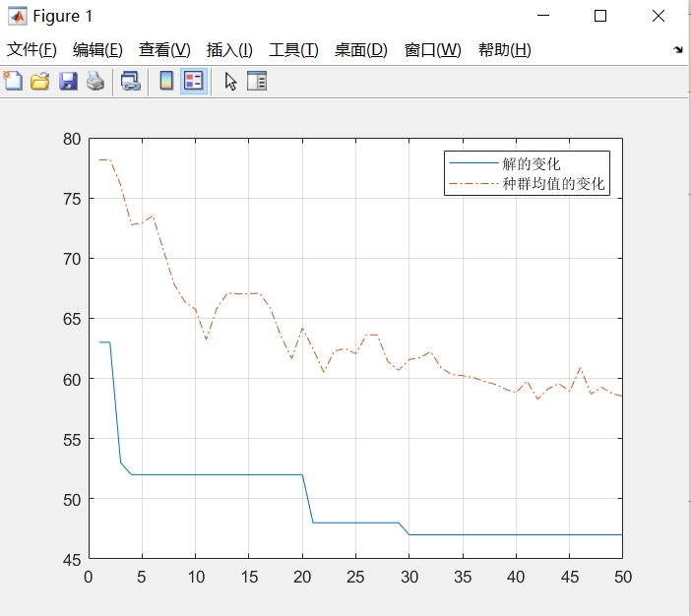Screen dimensions: 691x616
Task: Click the orange dash-dot sample in the legend
Action: coord(473,184)
